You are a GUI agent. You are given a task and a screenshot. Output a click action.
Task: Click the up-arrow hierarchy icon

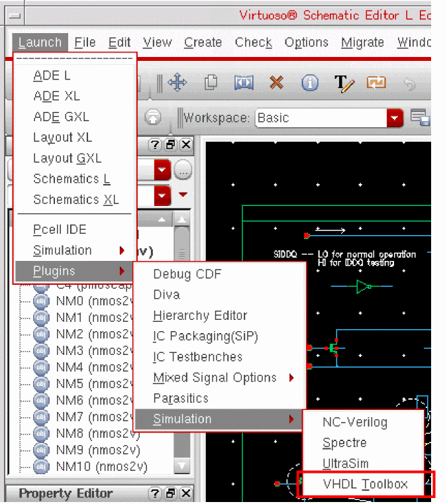click(153, 117)
